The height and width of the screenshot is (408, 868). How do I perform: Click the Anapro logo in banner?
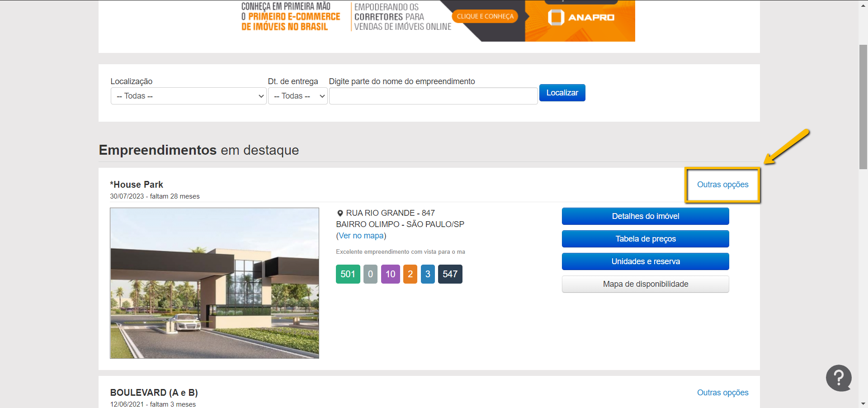click(x=581, y=18)
